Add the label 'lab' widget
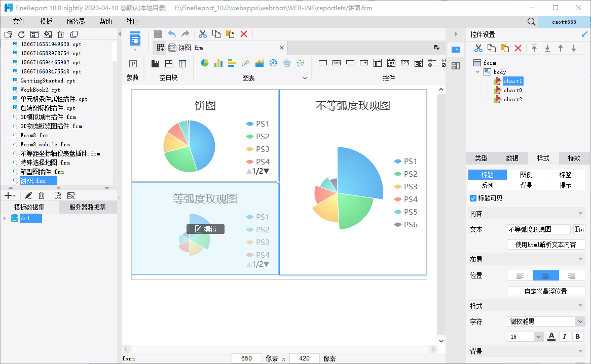591x364 pixels. (x=337, y=63)
